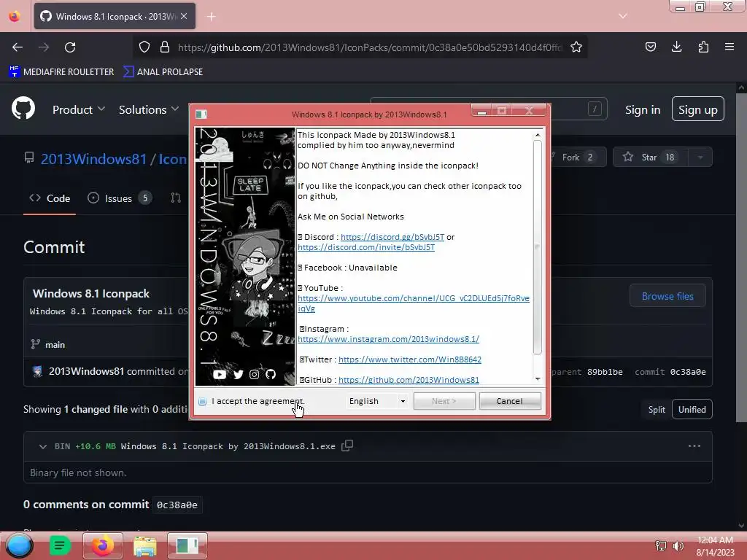Open 2013Windows81 owner link in breadcrumb
This screenshot has width=747, height=560.
(94, 158)
